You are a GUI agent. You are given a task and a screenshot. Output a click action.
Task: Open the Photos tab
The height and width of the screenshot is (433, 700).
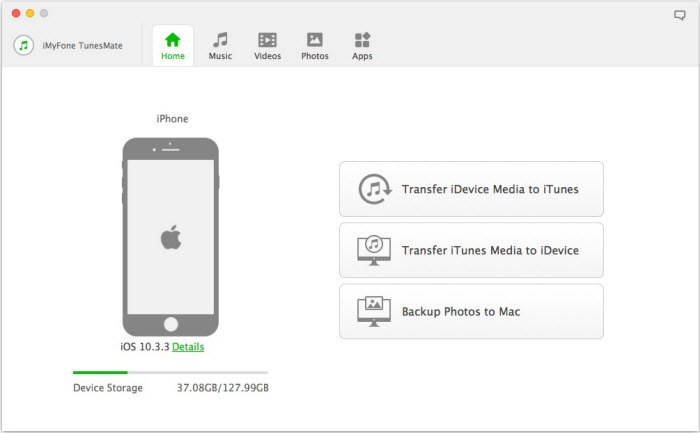click(x=315, y=46)
